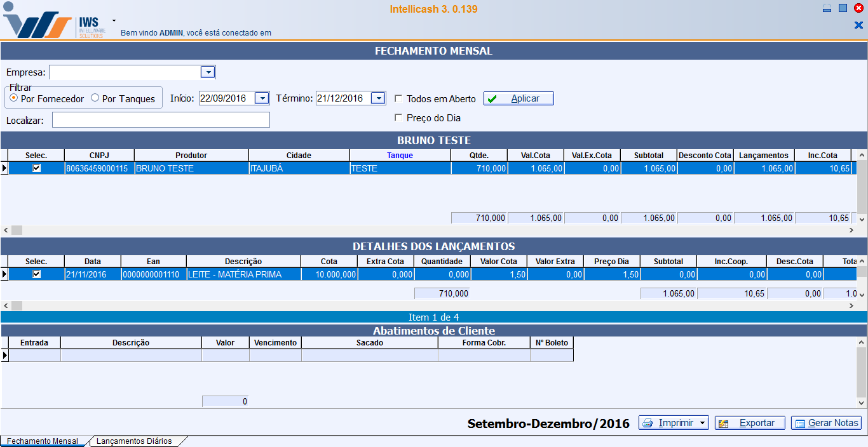The width and height of the screenshot is (868, 447).
Task: Enable the Todos em Aberto checkbox
Action: (x=398, y=98)
